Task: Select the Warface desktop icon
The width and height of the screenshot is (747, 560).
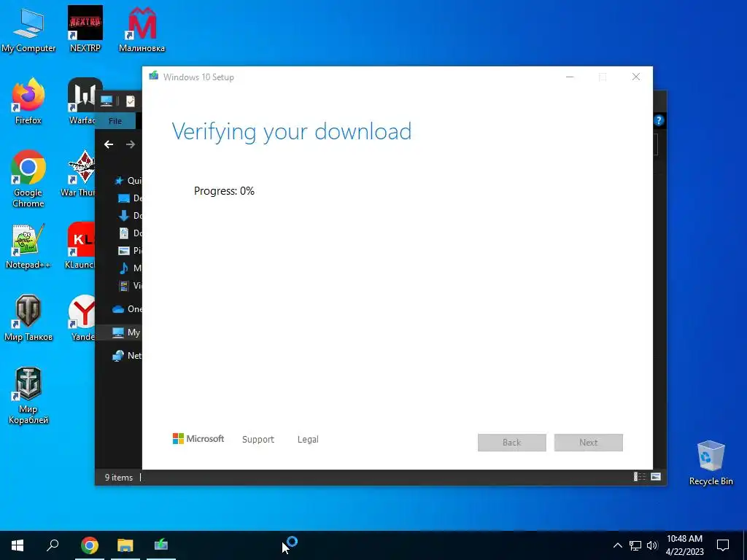Action: 82,101
